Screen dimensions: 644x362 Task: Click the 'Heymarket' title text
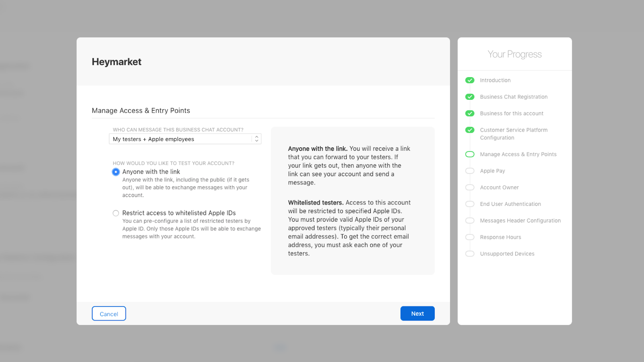pos(117,62)
